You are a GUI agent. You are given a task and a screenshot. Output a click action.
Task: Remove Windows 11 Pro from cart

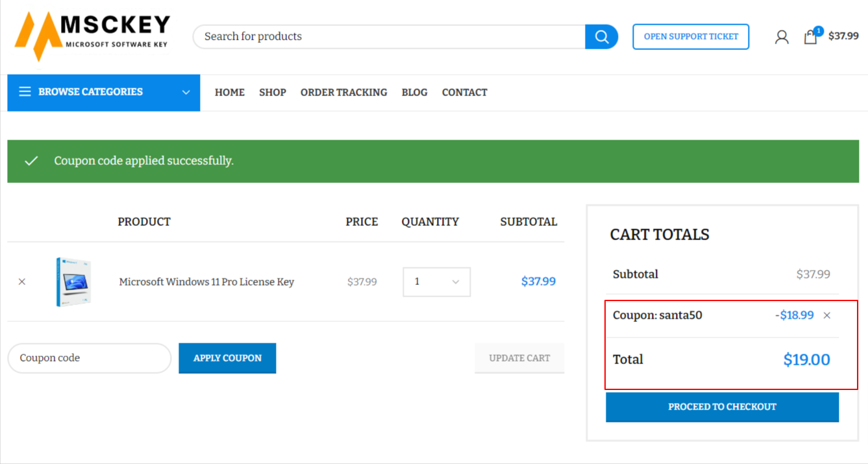22,282
